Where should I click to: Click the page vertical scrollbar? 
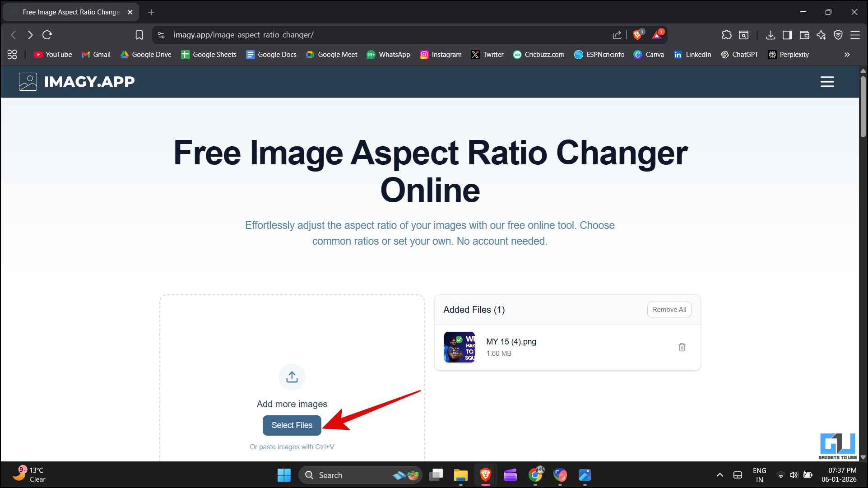(x=863, y=106)
